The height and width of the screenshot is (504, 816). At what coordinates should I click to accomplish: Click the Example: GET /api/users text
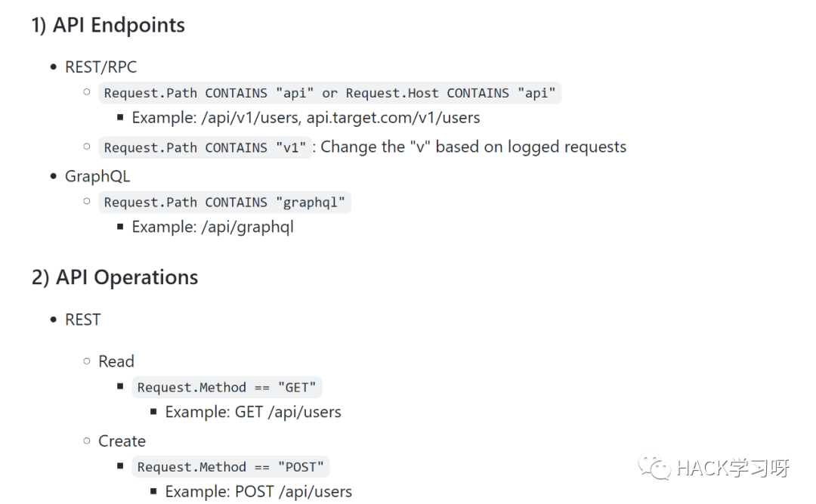click(x=253, y=412)
